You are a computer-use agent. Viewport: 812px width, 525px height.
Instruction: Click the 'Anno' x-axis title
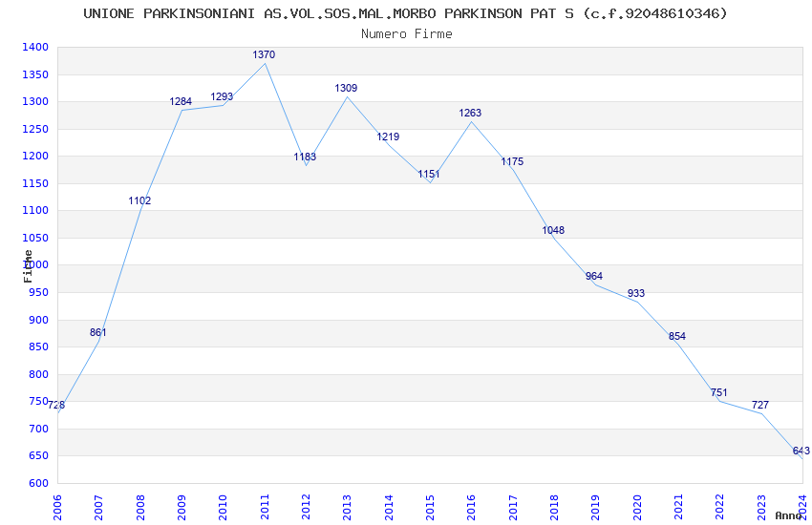tap(788, 515)
